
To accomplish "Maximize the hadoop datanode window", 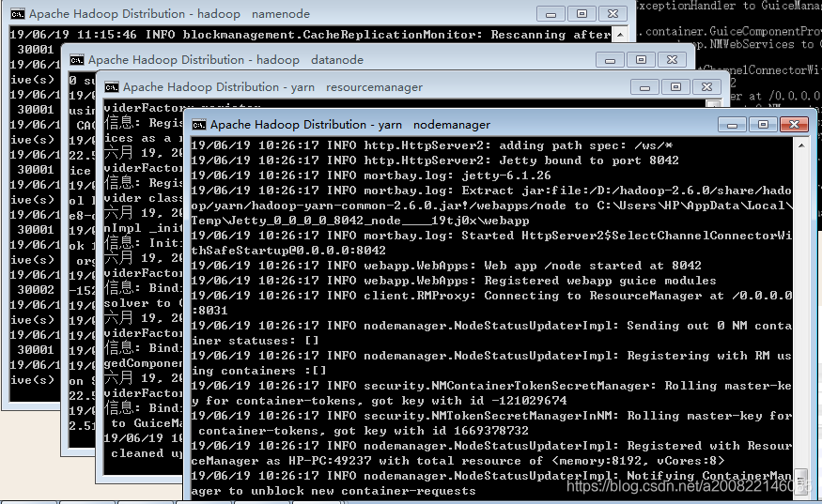I will pos(641,60).
